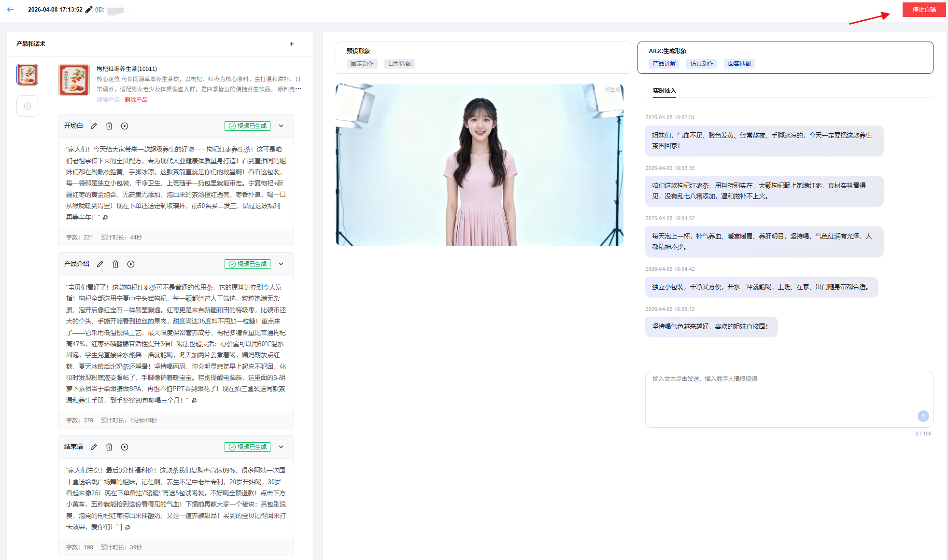Screen dimensions: 948x560
Task: Switch to the 实时插入 tab
Action: [x=664, y=91]
